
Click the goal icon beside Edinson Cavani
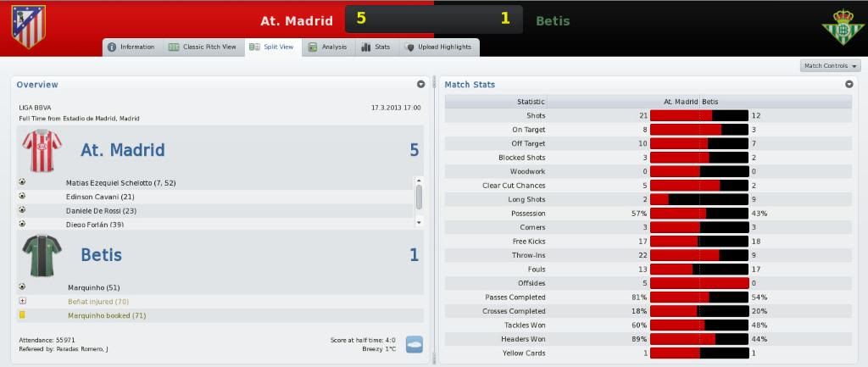coord(21,196)
